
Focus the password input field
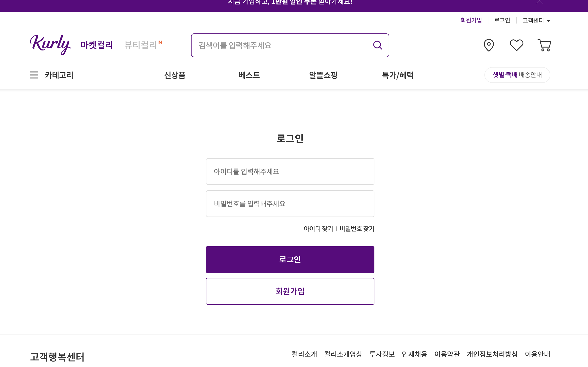coord(290,204)
